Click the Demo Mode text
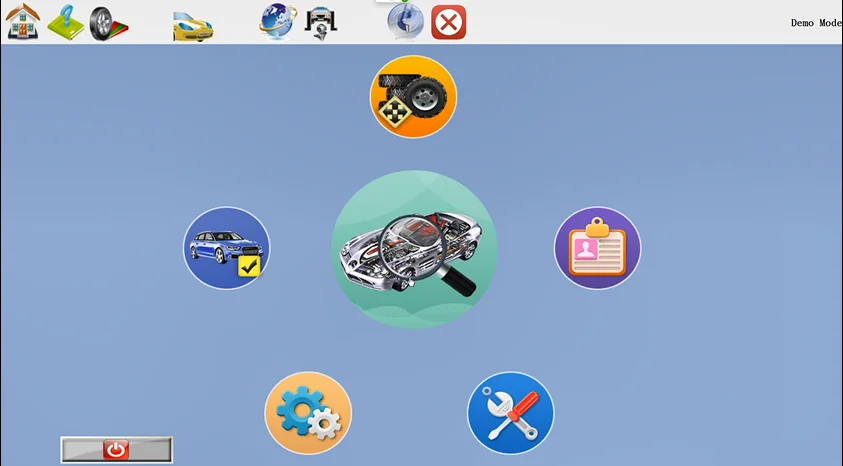Image resolution: width=843 pixels, height=466 pixels. click(816, 23)
